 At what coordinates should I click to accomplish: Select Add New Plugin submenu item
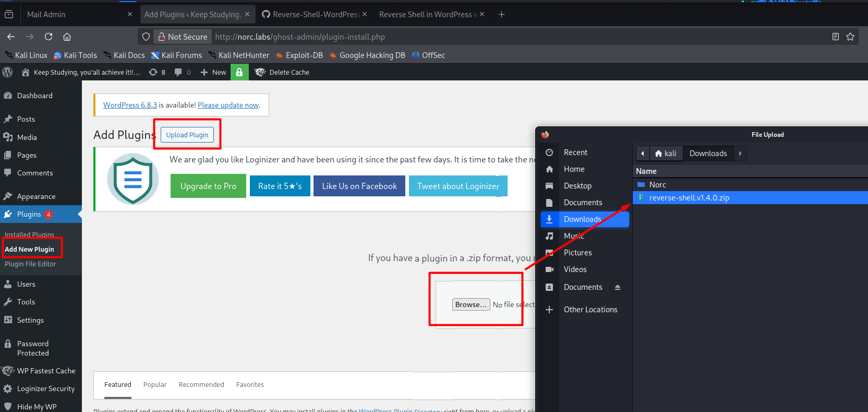pyautogui.click(x=29, y=249)
